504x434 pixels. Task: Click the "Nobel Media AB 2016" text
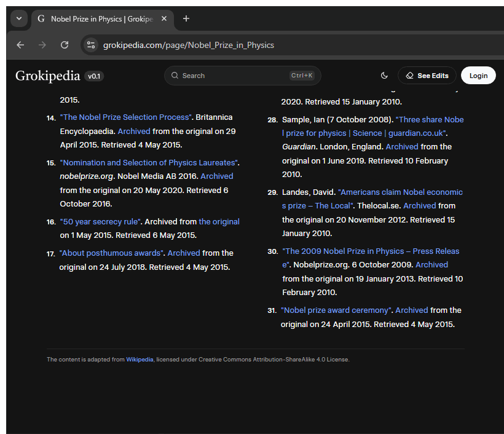(157, 176)
